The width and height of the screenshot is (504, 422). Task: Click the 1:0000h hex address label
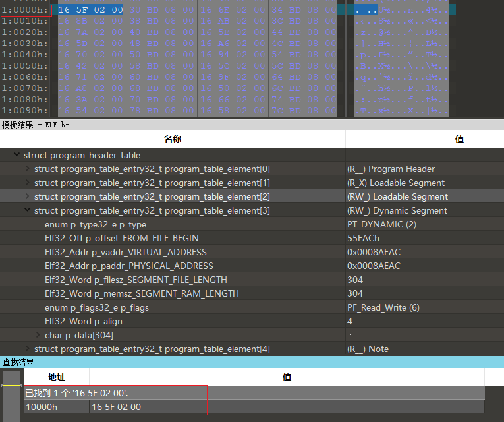pyautogui.click(x=25, y=10)
